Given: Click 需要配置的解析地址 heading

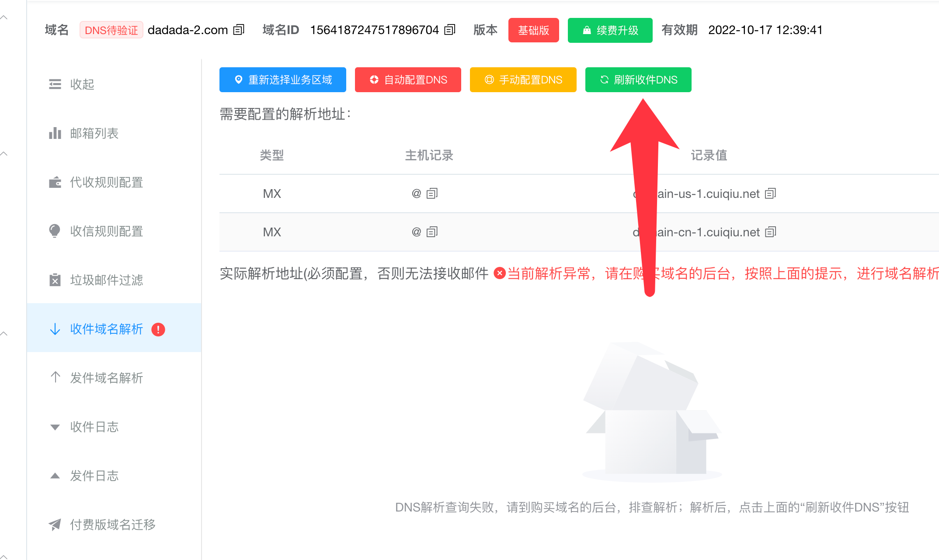Looking at the screenshot, I should coord(285,114).
